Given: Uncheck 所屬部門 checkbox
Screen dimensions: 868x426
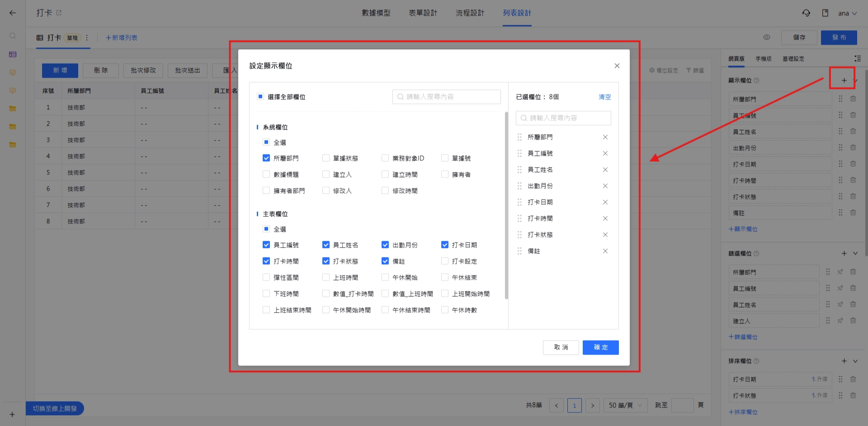Looking at the screenshot, I should [x=266, y=158].
